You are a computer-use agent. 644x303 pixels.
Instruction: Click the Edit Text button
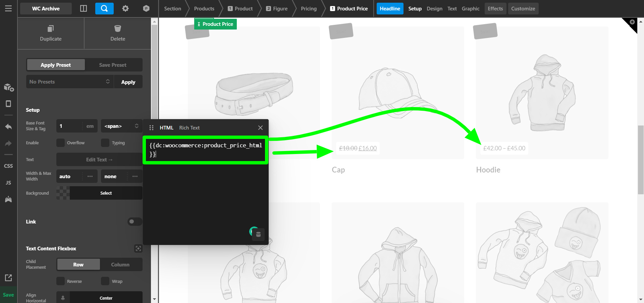click(x=99, y=159)
